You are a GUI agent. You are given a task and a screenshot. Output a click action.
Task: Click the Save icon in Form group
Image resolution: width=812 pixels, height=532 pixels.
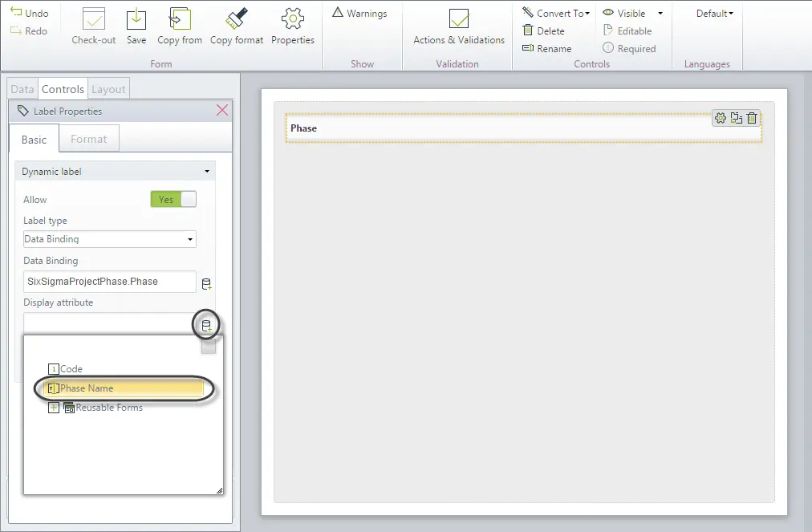click(x=136, y=19)
